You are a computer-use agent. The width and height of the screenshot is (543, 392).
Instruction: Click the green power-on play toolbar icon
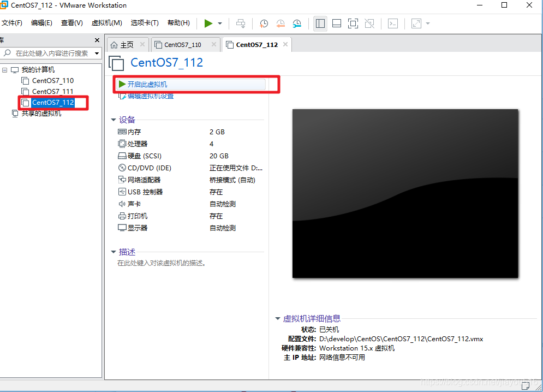(208, 23)
